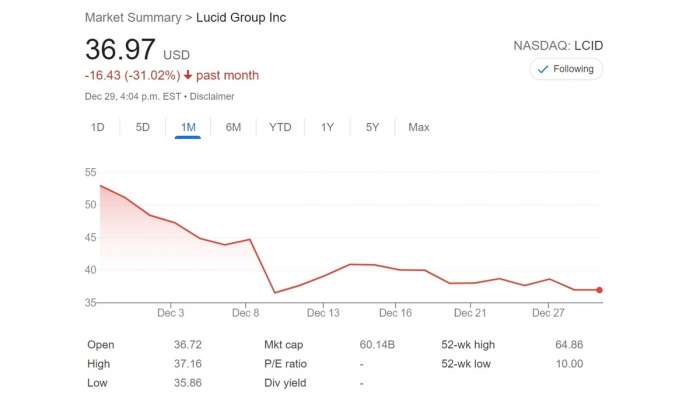
Task: Select the 1M tab
Action: click(x=188, y=127)
